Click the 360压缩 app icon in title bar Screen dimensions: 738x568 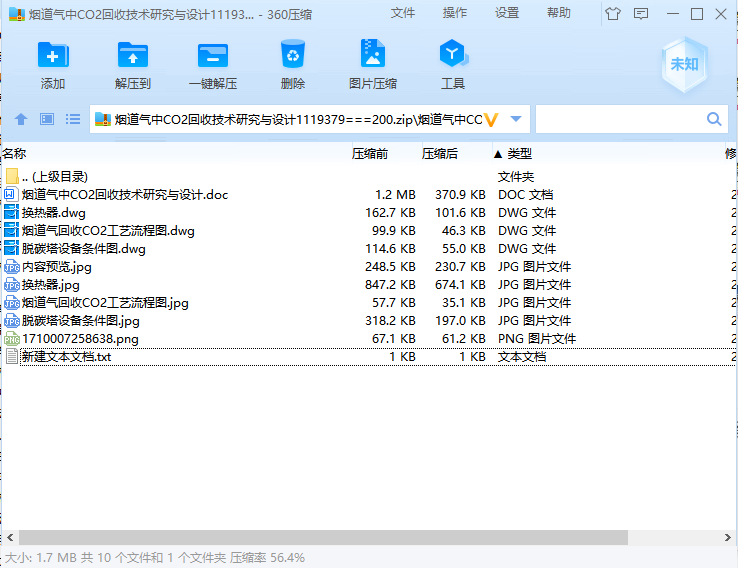coord(17,15)
